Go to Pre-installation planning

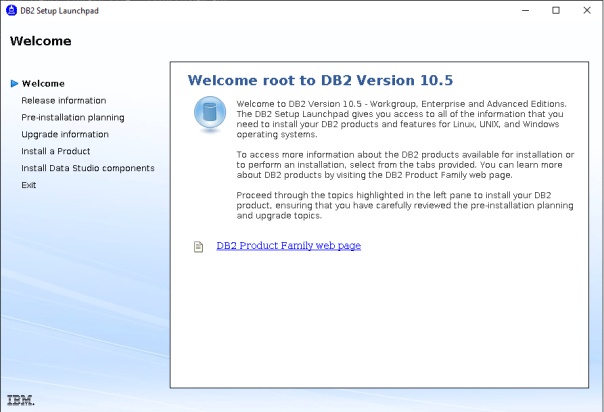tap(72, 118)
